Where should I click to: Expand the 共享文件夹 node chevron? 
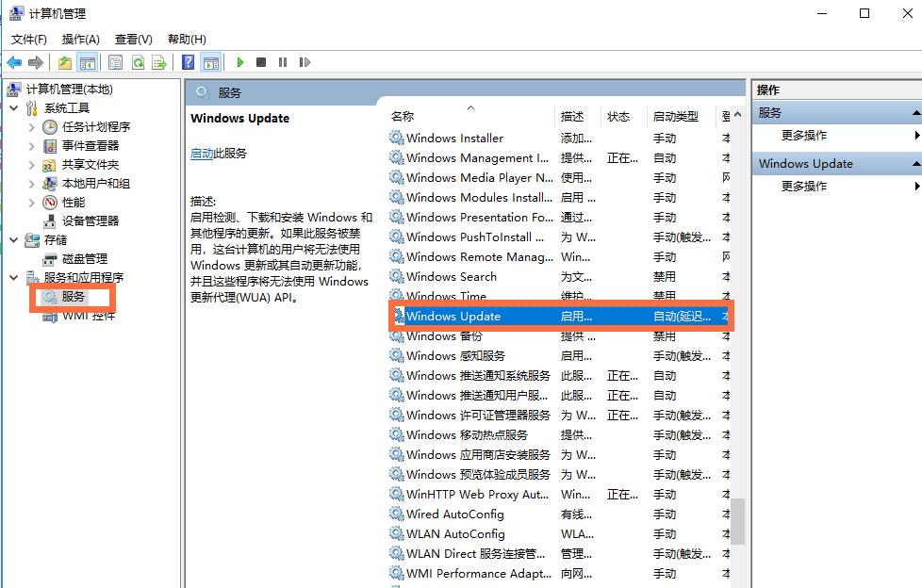(32, 165)
